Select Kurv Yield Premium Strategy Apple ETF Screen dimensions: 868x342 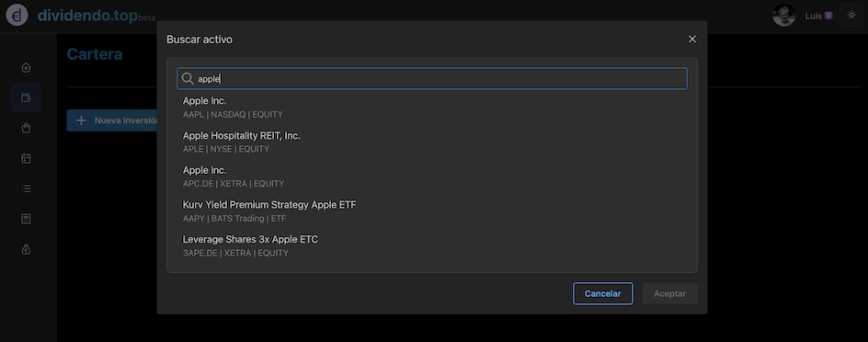click(x=432, y=211)
